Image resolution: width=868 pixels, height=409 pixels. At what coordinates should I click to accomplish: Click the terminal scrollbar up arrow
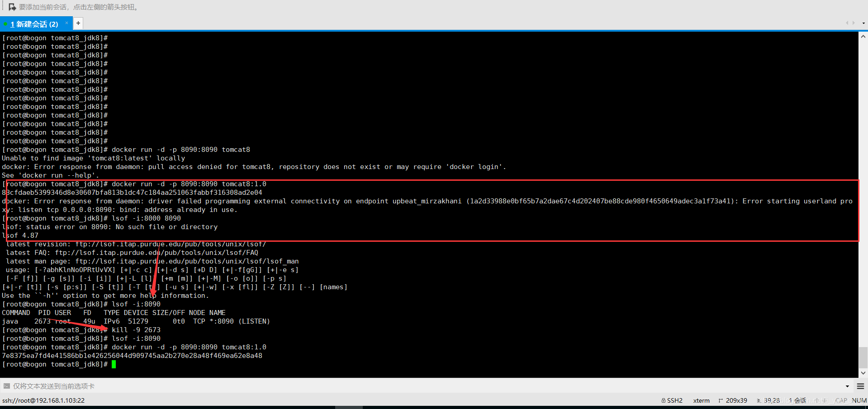click(x=863, y=36)
